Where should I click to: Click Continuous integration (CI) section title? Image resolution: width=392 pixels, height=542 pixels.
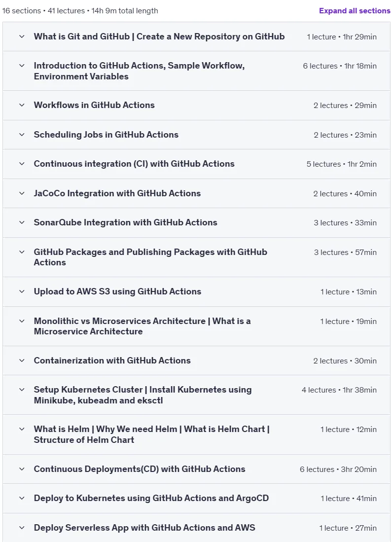click(134, 164)
